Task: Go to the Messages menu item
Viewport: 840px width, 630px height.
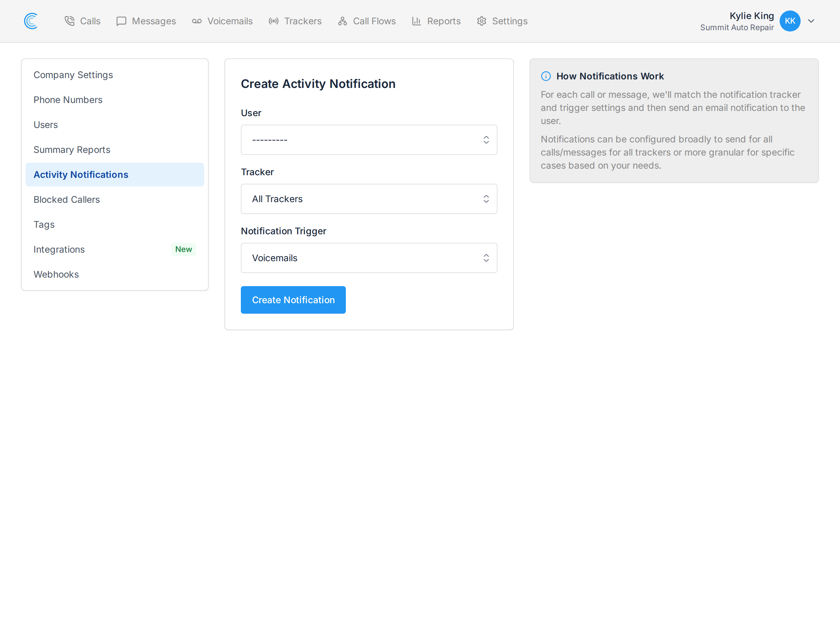Action: 146,21
